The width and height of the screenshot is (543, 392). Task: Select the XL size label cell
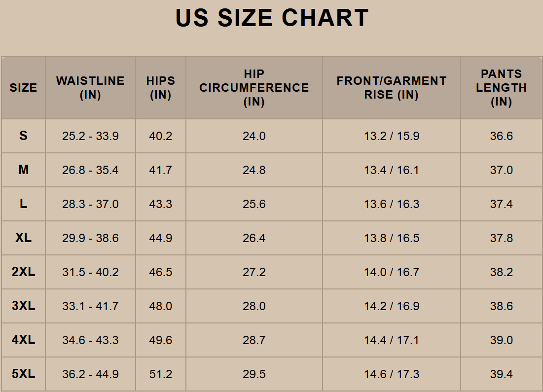coord(23,238)
